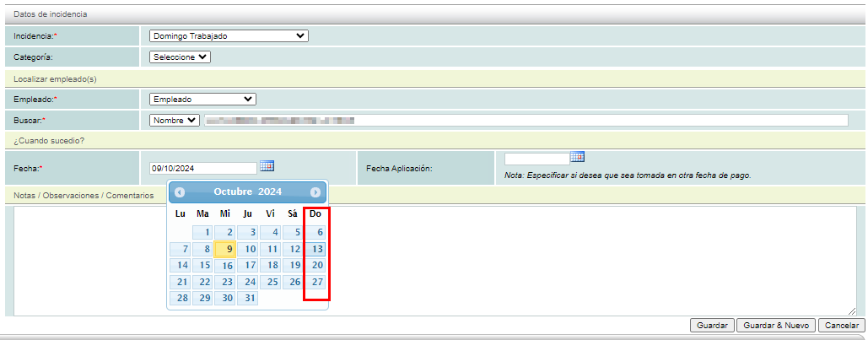Click the Guardar button

click(711, 326)
